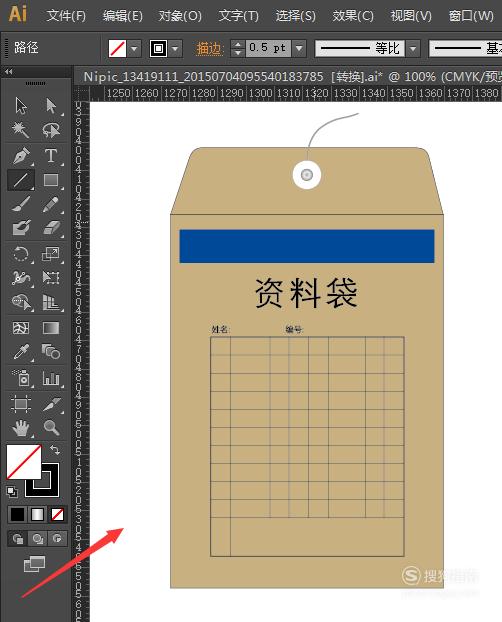The image size is (502, 622).
Task: Adjust stroke weight stepper arrows
Action: coord(238,48)
